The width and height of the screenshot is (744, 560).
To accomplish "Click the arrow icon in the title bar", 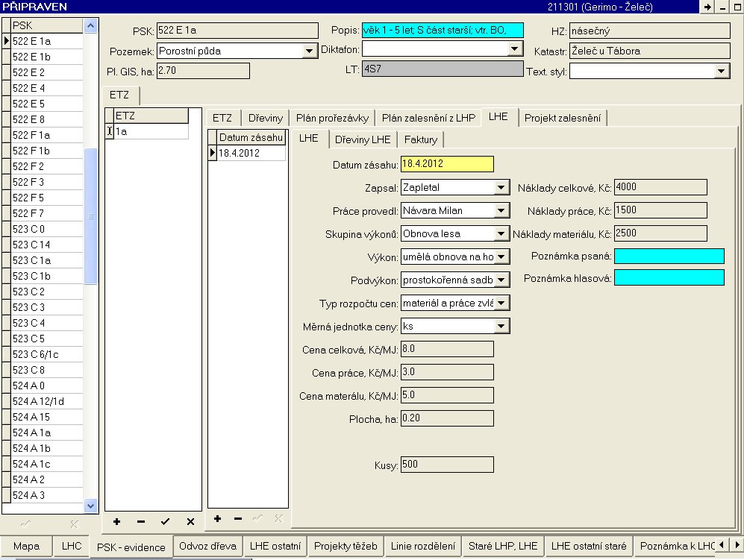I will click(707, 7).
